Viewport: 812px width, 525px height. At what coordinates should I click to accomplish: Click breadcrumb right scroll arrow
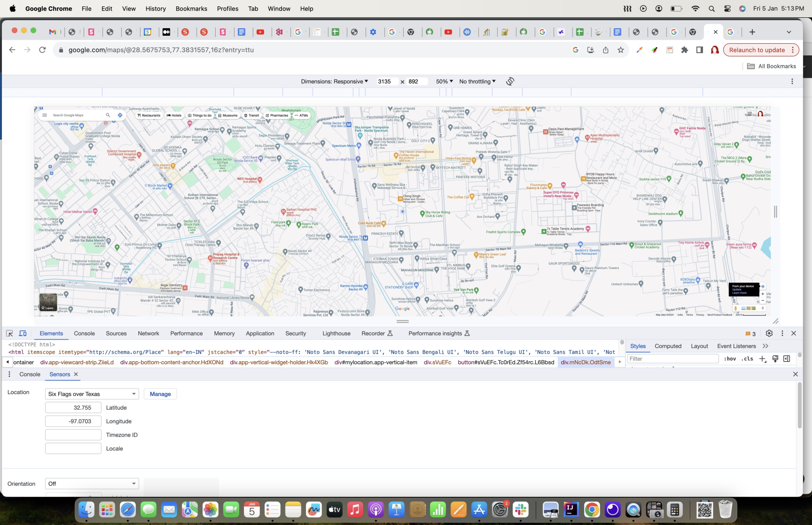pyautogui.click(x=620, y=362)
